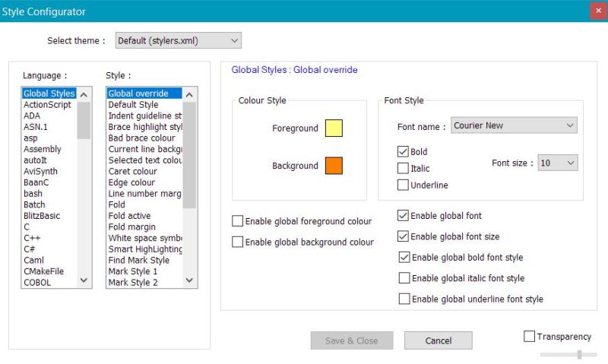Screen dimensions: 608x364
Task: Click Language list scroll down arrow
Action: coord(84,280)
